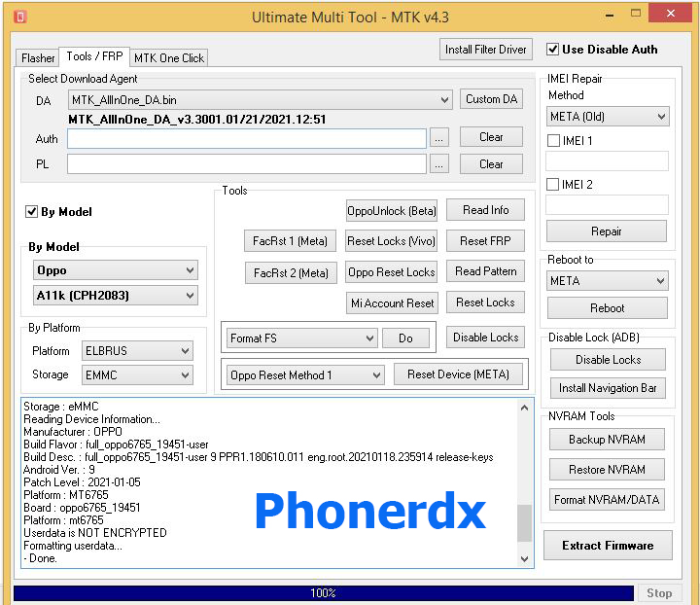
Task: Click the Reset FRP button
Action: [x=486, y=241]
